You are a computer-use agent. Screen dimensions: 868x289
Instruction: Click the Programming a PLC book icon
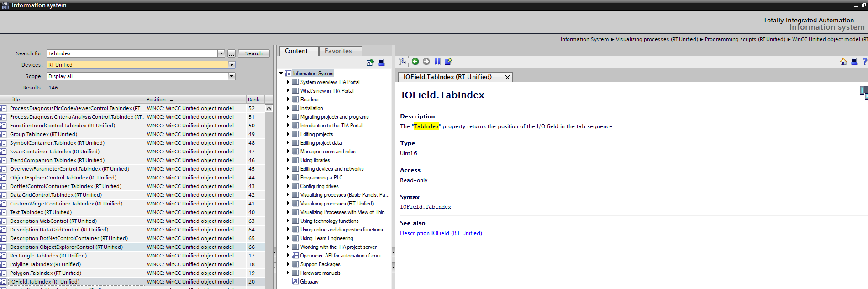tap(295, 178)
